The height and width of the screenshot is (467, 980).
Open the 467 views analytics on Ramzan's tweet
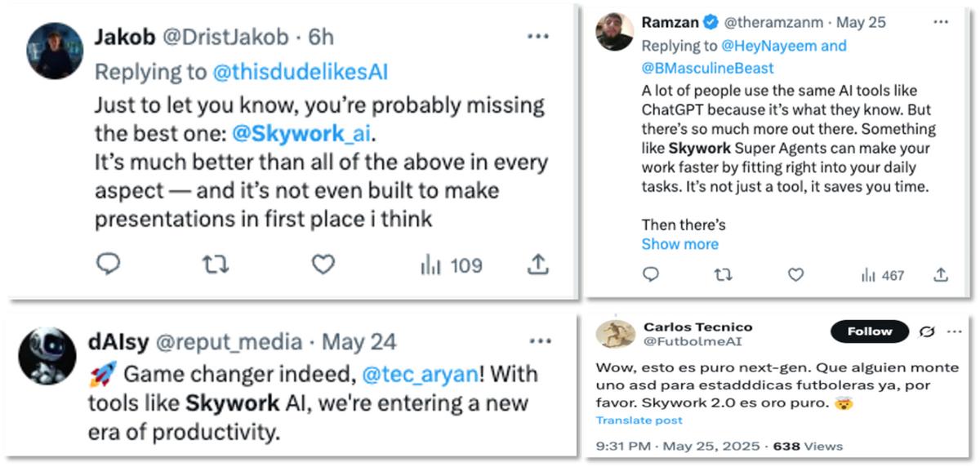(x=883, y=276)
